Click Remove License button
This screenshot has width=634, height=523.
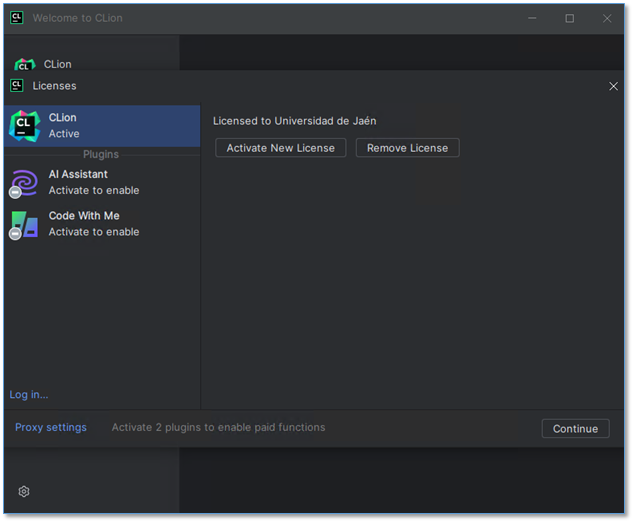(407, 148)
